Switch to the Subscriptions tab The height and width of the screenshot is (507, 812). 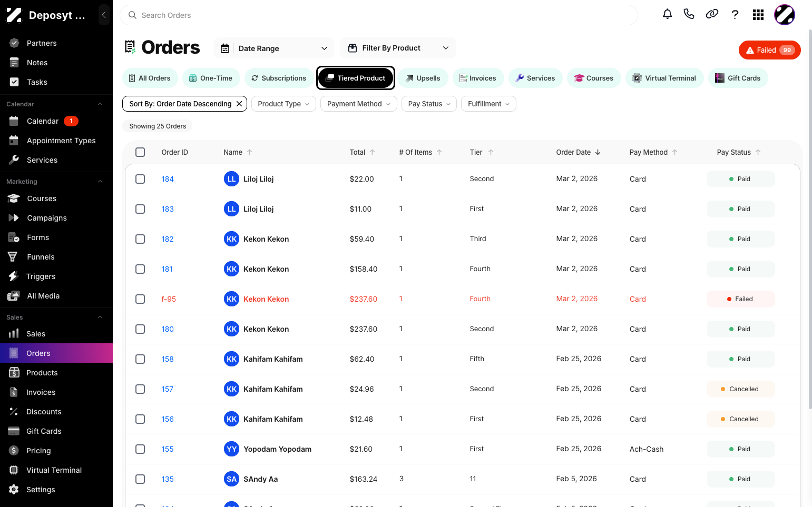[x=279, y=78]
